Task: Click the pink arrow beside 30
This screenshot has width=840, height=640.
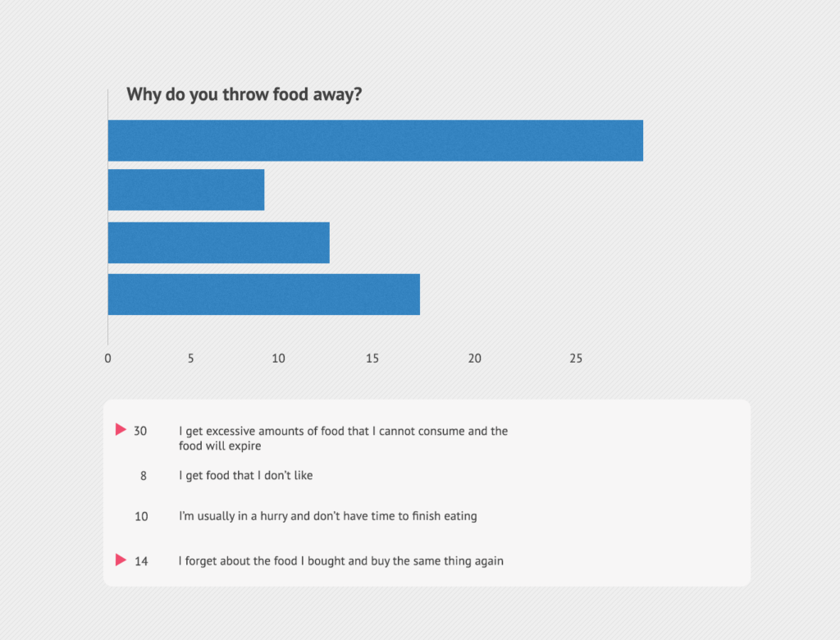Action: (121, 429)
